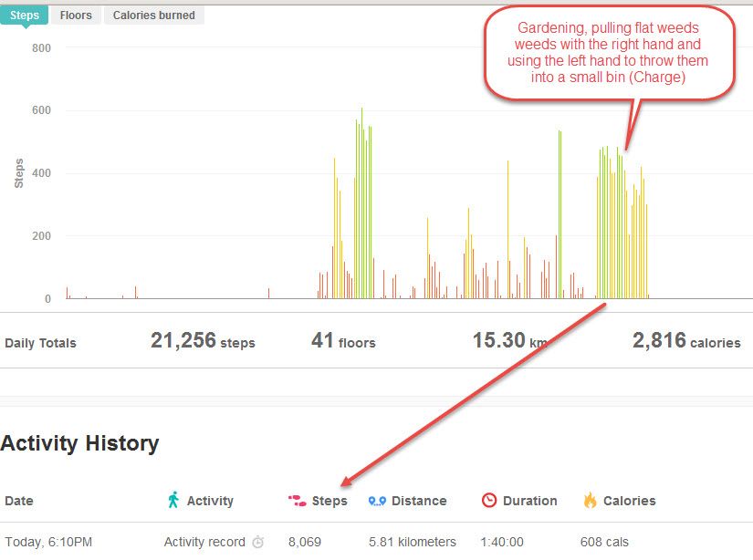The width and height of the screenshot is (753, 560).
Task: Click the 15.30 km daily total
Action: [x=510, y=341]
